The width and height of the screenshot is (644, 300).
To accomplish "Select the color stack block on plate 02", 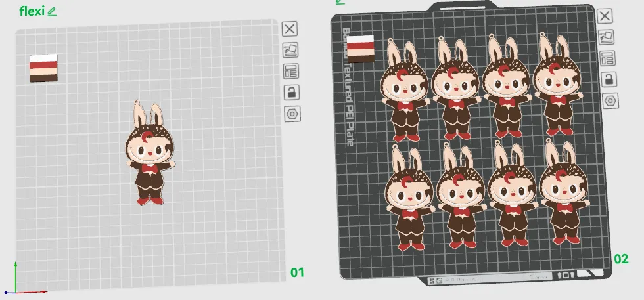I will click(x=361, y=49).
